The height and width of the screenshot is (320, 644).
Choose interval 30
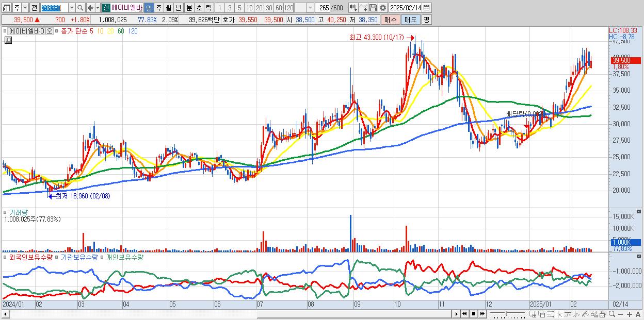point(269,8)
